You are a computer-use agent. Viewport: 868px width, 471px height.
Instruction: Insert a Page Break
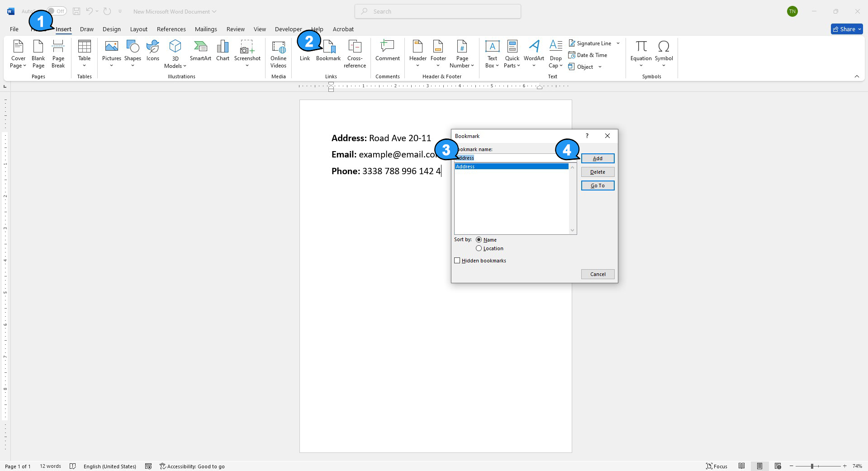(58, 54)
